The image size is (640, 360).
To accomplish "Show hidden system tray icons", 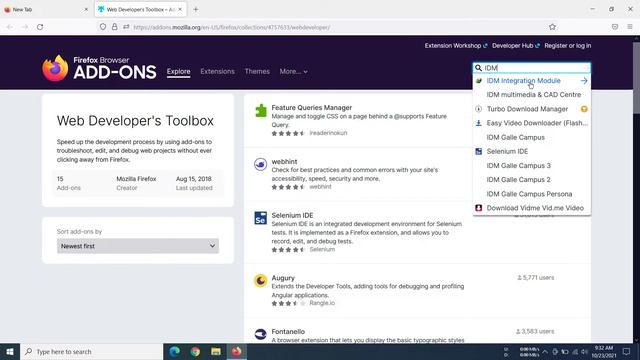I will (x=545, y=351).
